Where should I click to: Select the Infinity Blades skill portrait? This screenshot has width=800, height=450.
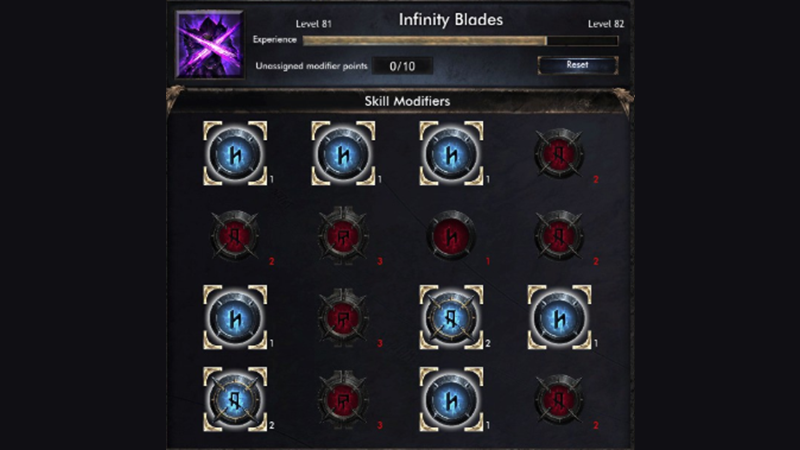[x=210, y=45]
